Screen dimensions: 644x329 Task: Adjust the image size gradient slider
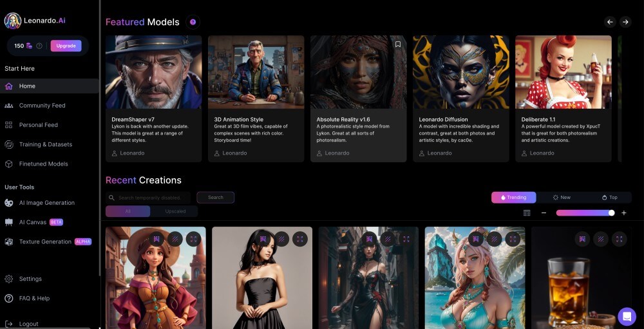(585, 213)
